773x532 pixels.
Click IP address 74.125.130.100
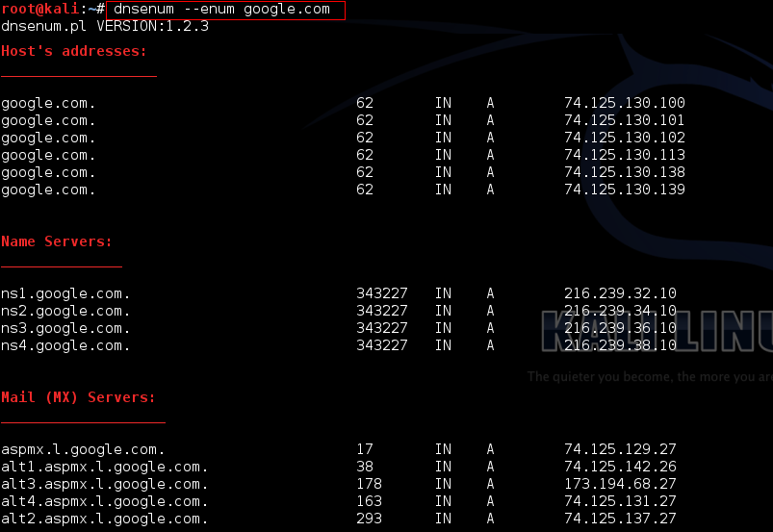pyautogui.click(x=624, y=103)
